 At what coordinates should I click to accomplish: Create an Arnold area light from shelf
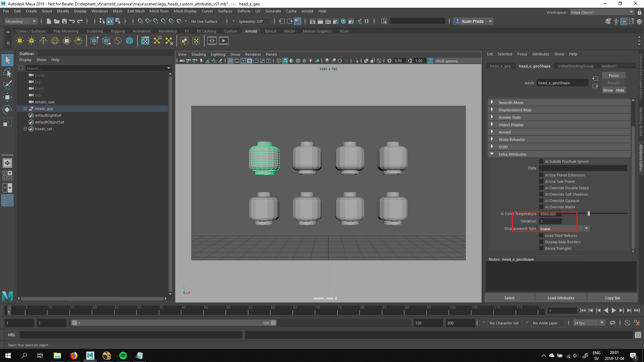click(20, 41)
